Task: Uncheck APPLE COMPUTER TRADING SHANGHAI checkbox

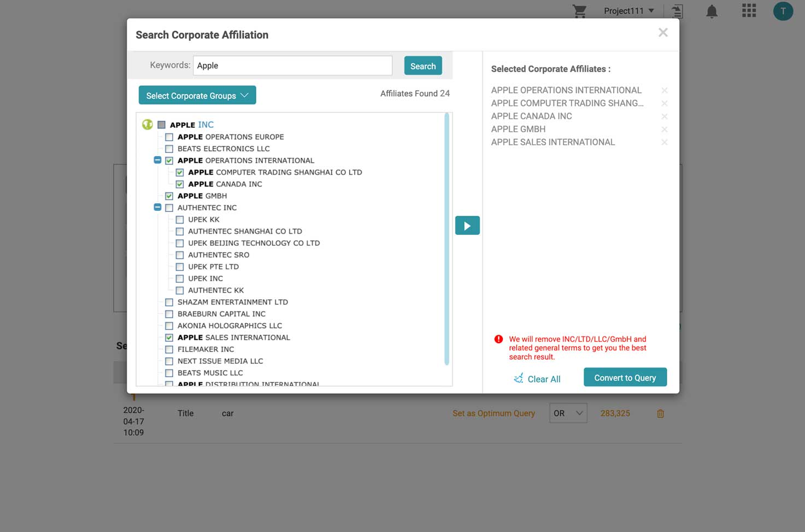Action: coord(179,172)
